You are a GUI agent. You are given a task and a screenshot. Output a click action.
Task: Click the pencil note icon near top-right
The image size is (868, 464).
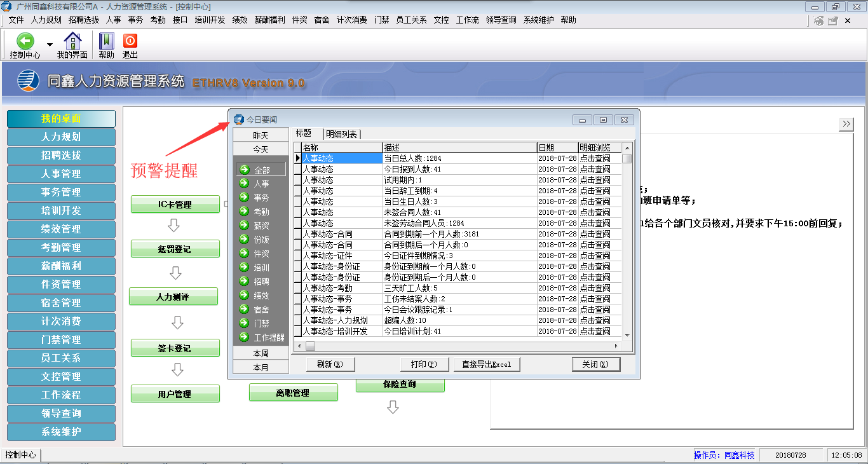point(833,21)
